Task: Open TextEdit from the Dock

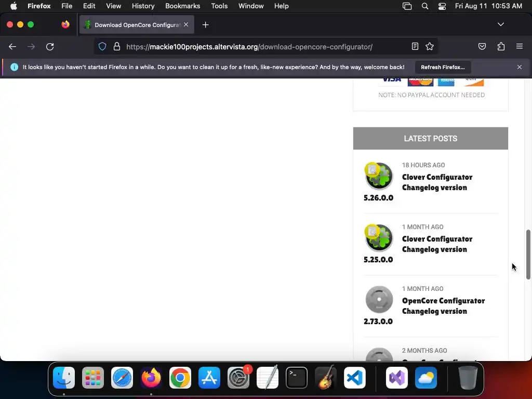Action: coord(268,378)
